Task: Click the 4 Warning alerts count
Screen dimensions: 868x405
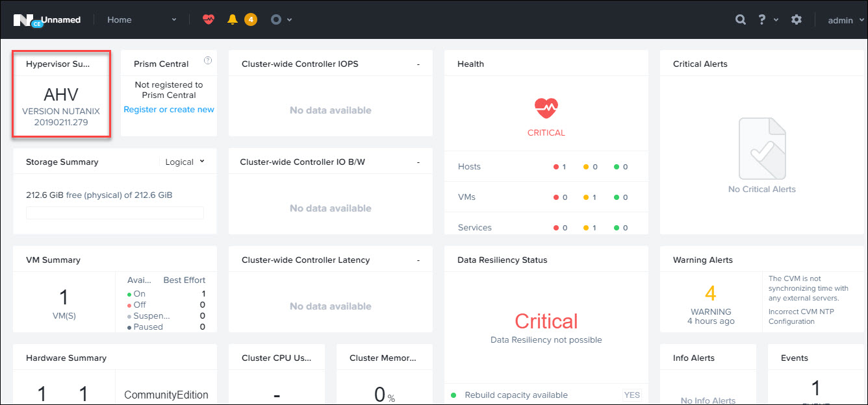Action: 711,294
